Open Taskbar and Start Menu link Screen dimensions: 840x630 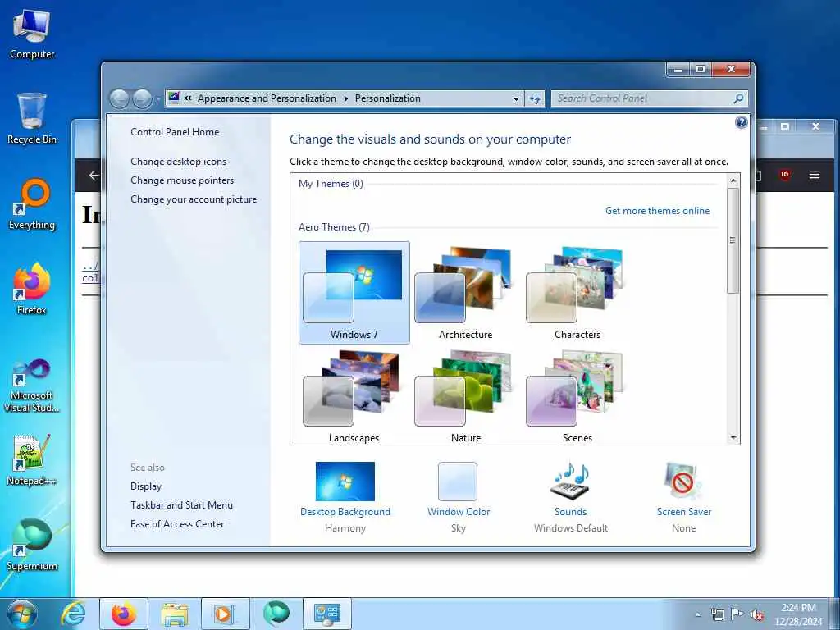pos(181,505)
